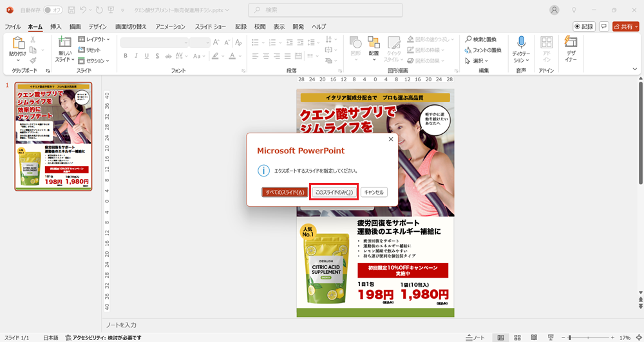Open the comments speech bubble icon
Screen dimensions: 644x342
tap(604, 26)
